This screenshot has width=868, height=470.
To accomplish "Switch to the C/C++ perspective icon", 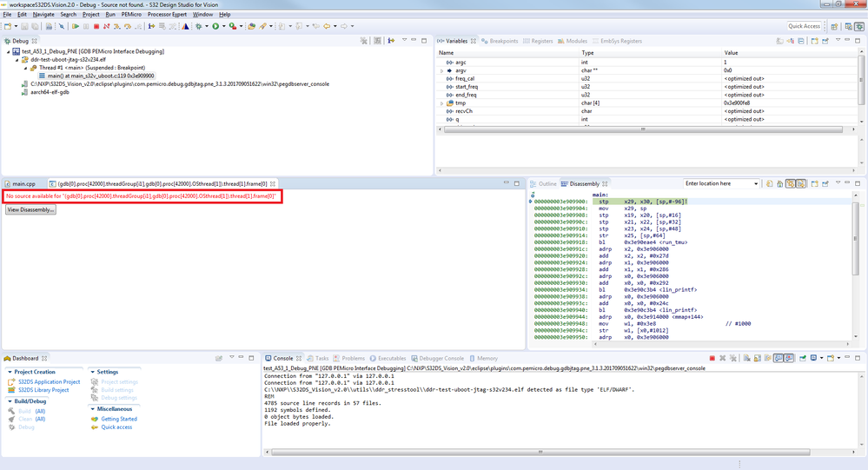I will [x=848, y=26].
